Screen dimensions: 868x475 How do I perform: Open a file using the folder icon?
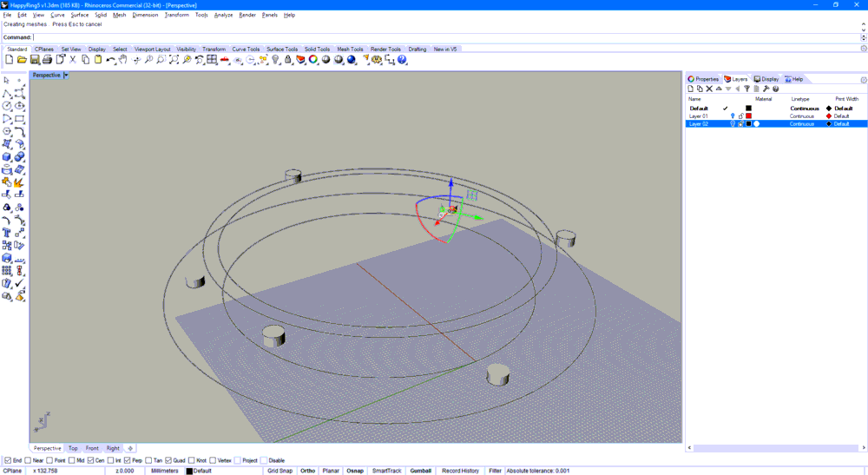tap(23, 60)
